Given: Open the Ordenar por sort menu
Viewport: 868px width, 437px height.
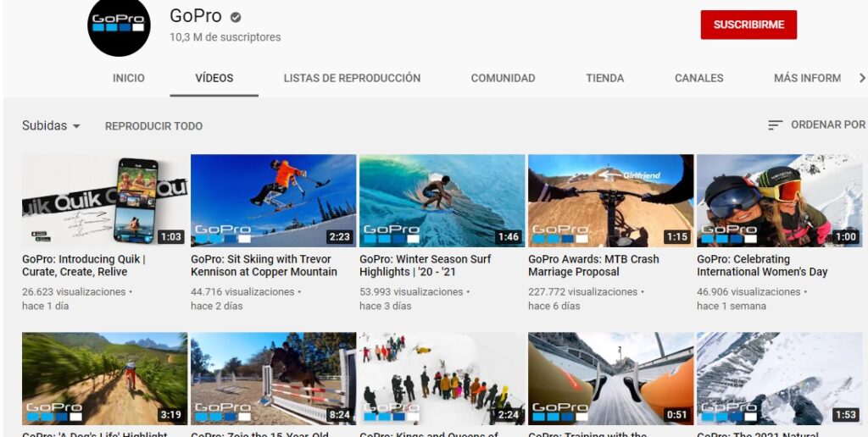Looking at the screenshot, I should click(x=816, y=125).
